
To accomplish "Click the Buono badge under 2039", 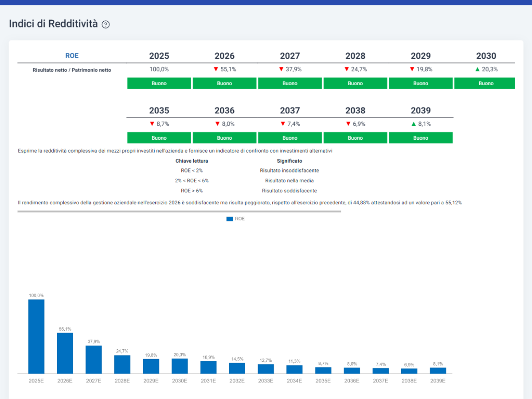I will coord(421,138).
